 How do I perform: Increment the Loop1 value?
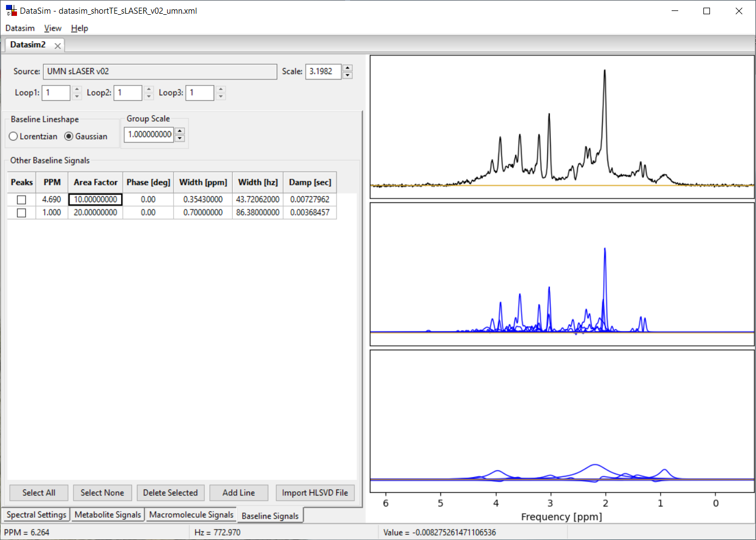coord(77,89)
